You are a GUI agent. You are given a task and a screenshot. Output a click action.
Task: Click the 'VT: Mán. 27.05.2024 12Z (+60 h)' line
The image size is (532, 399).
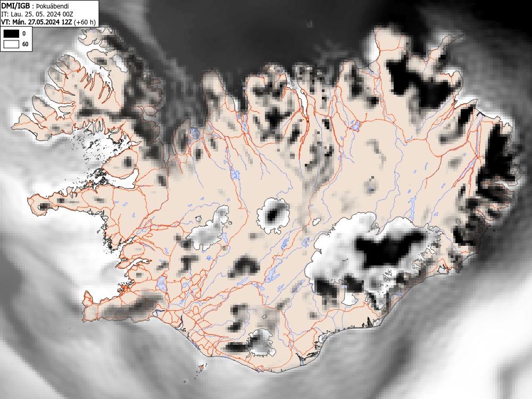[x=48, y=22]
